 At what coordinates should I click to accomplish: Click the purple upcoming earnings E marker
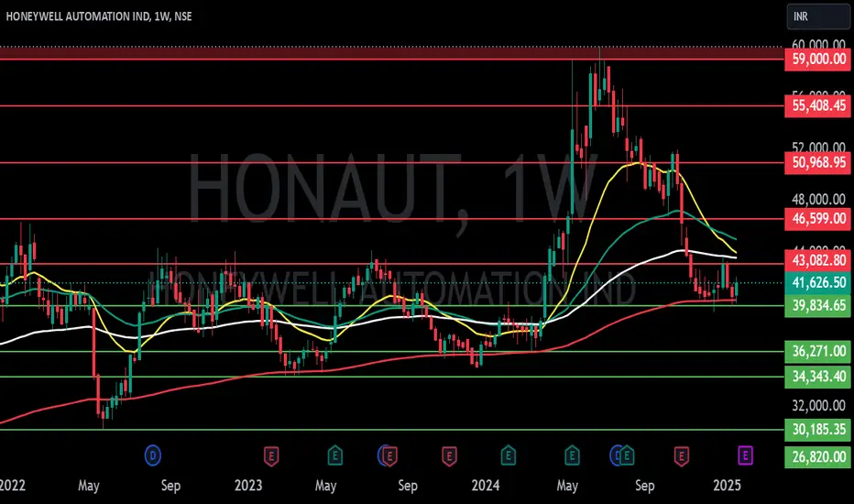tap(746, 455)
